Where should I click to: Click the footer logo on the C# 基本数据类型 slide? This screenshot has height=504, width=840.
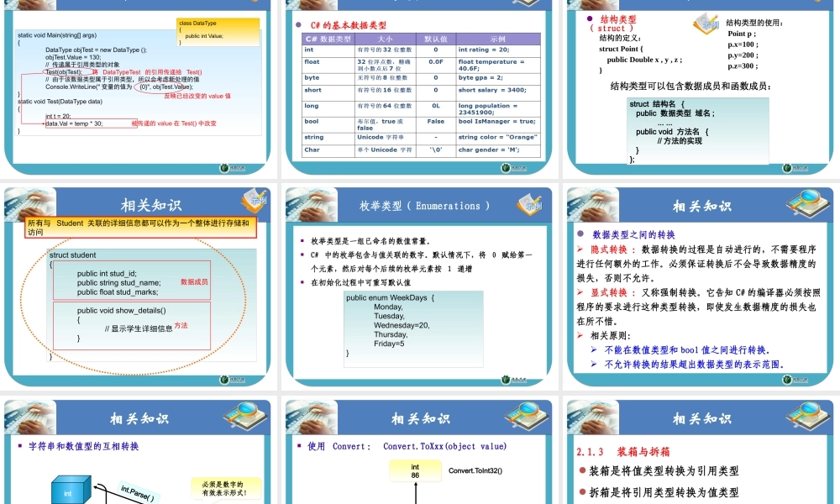(514, 168)
